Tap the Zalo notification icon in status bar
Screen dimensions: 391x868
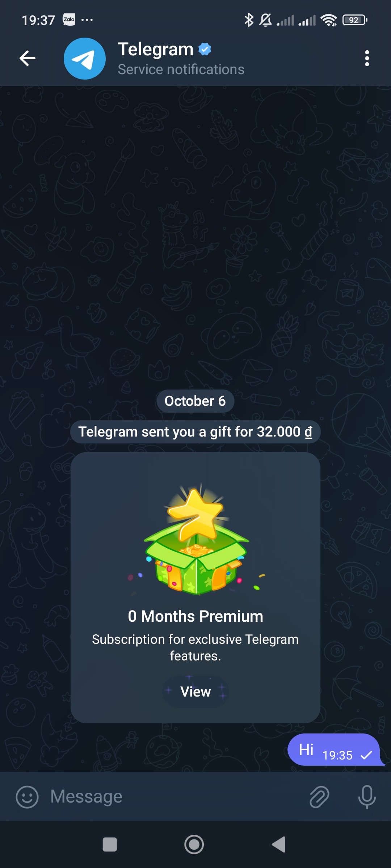click(x=69, y=20)
